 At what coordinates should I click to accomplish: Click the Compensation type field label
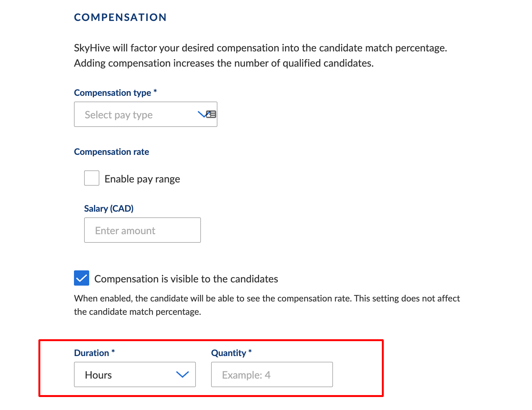tap(116, 93)
